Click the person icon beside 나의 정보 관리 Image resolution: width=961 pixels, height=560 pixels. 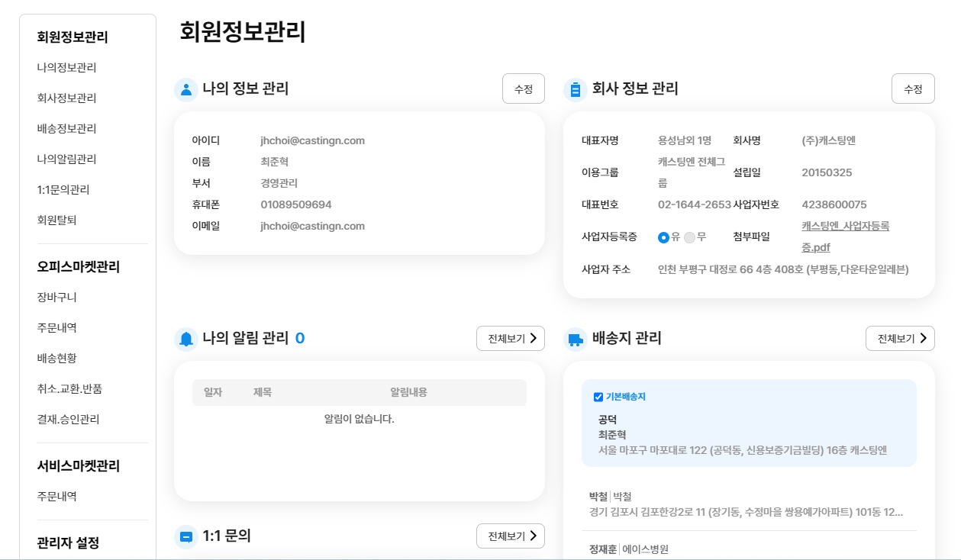coord(186,89)
